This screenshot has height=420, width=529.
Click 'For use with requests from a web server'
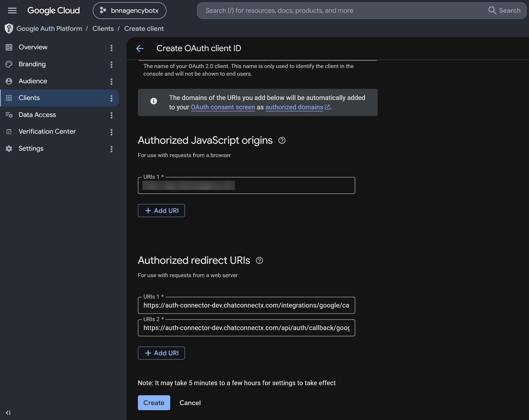point(188,275)
